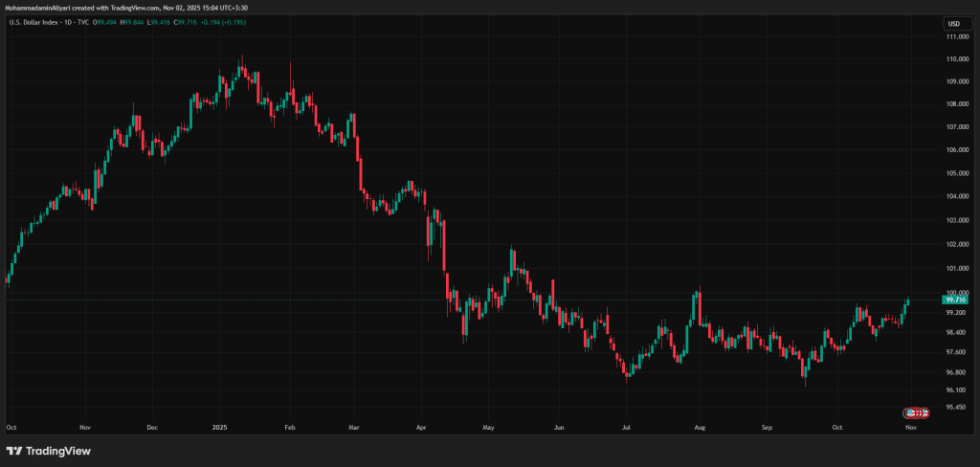Screen dimensions: 980x467
Task: Click the 2025 label on the time axis
Action: click(219, 429)
